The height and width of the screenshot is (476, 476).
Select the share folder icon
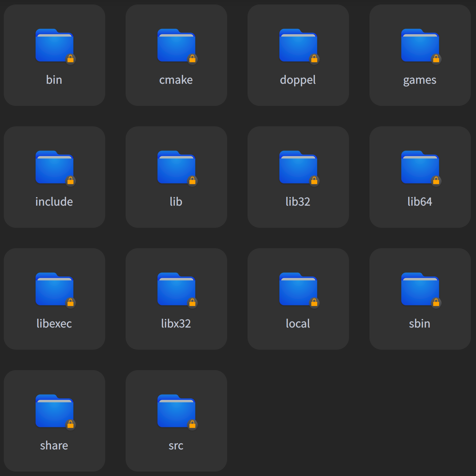(54, 411)
